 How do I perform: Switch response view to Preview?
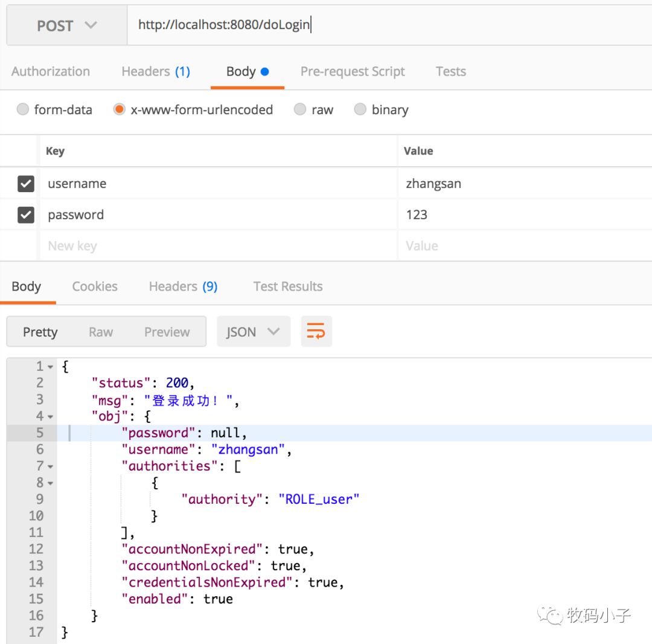[x=167, y=332]
